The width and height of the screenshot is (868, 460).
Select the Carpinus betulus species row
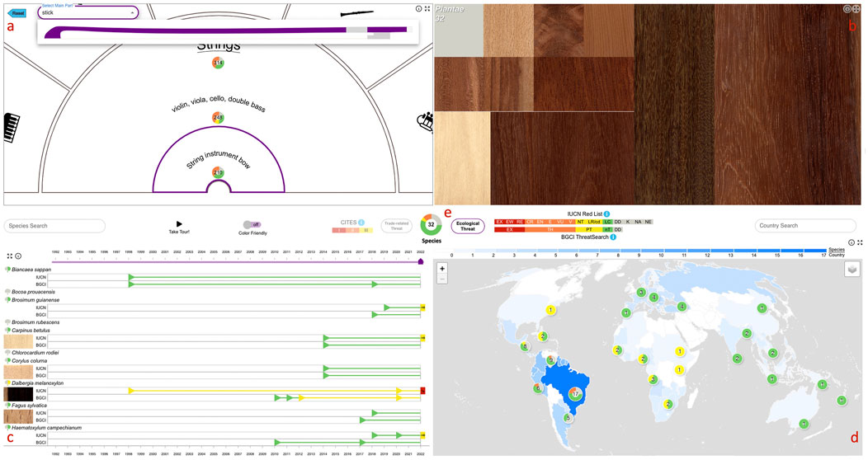[x=29, y=330]
